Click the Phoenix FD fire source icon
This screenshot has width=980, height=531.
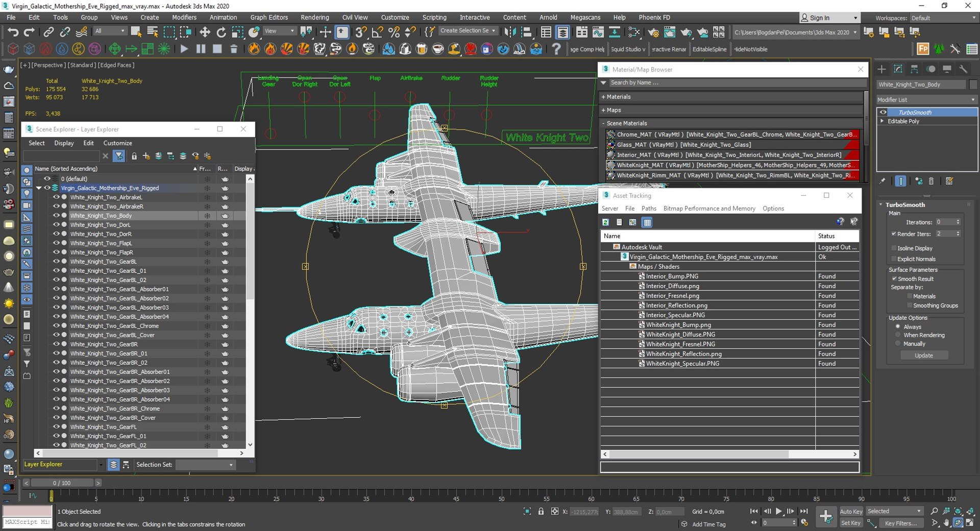point(254,49)
